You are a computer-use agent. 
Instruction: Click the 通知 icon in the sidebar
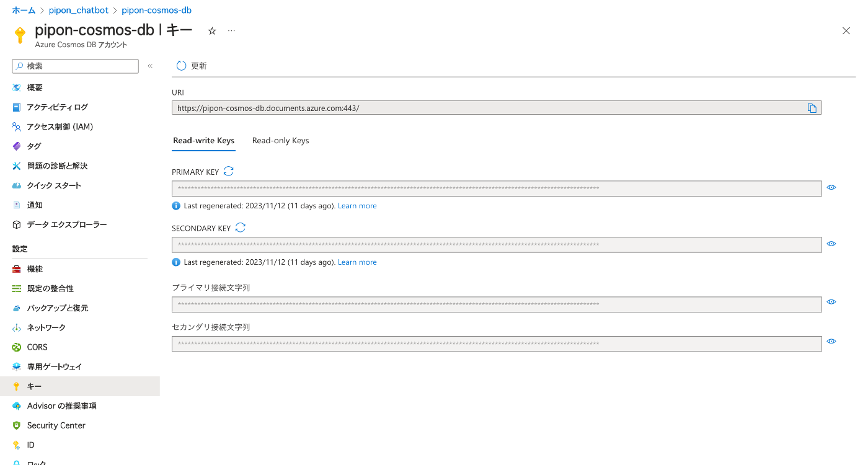[x=17, y=205]
